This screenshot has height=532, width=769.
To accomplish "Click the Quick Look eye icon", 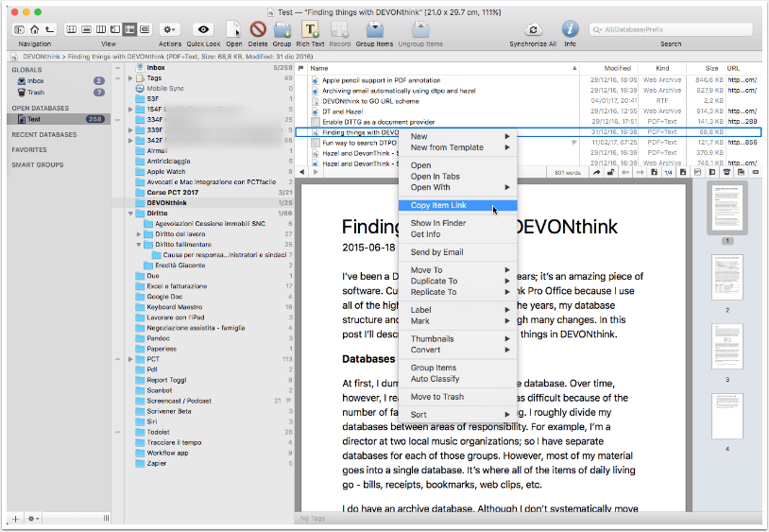I will pyautogui.click(x=203, y=29).
